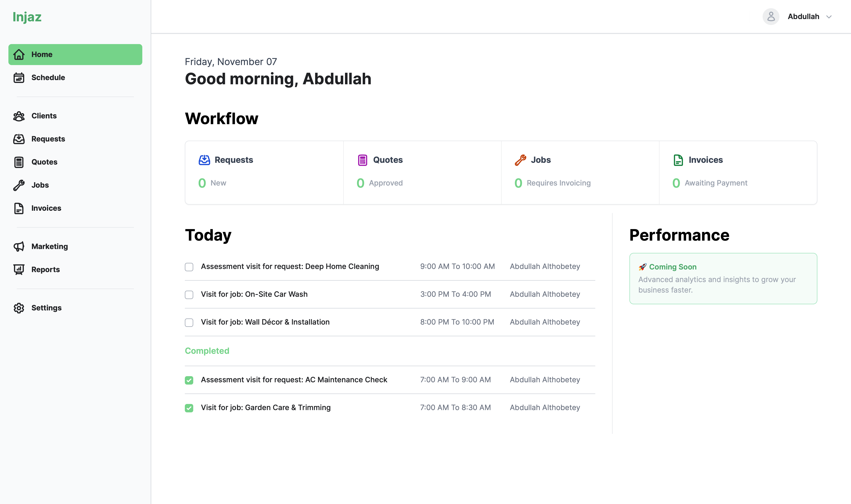Uncheck the Garden Care & Trimming visit
851x504 pixels.
click(189, 408)
